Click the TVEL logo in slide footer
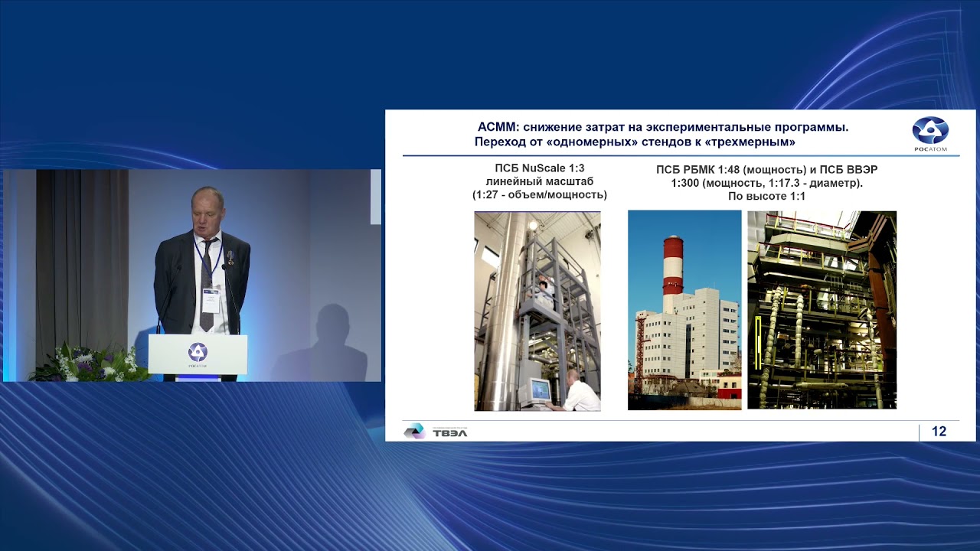 click(436, 432)
